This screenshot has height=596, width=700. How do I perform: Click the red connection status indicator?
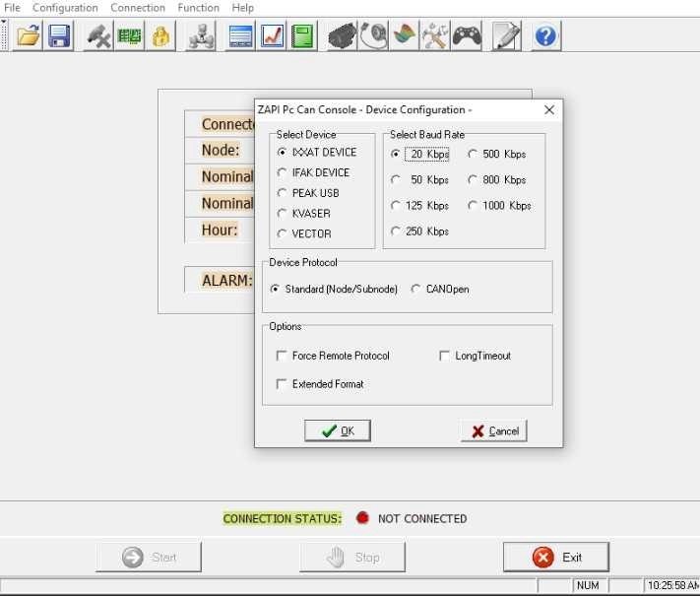pos(362,518)
